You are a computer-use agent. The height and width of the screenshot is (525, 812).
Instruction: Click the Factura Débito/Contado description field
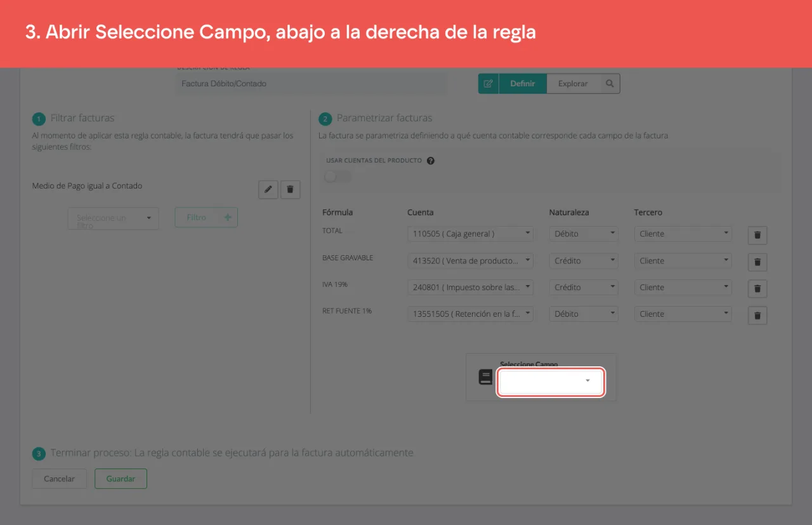tap(311, 84)
